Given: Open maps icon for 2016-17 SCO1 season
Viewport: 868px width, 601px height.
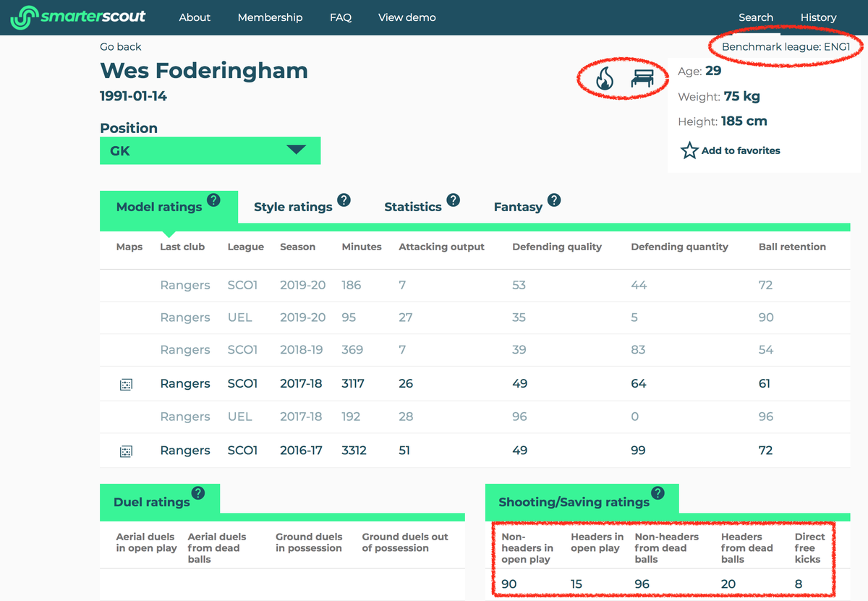Looking at the screenshot, I should (x=126, y=451).
